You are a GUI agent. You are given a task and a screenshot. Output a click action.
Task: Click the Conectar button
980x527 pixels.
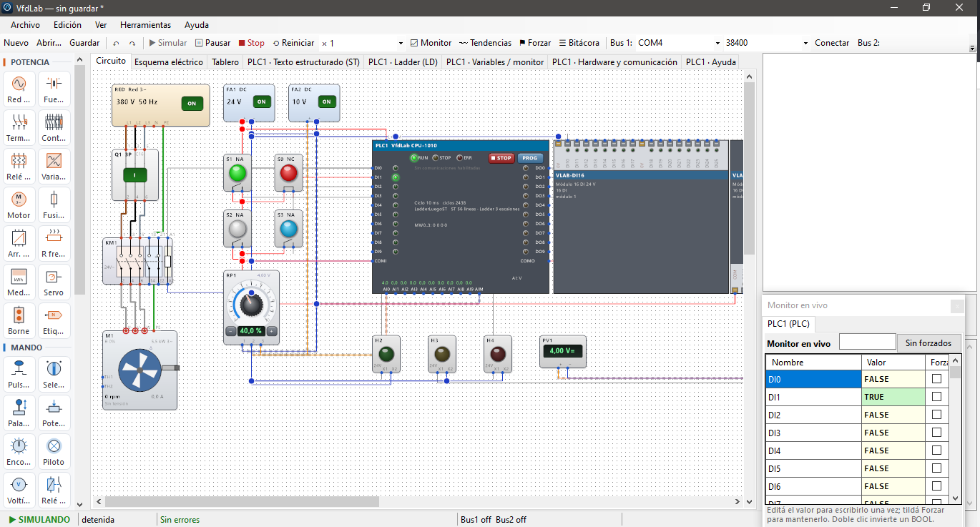pyautogui.click(x=832, y=43)
